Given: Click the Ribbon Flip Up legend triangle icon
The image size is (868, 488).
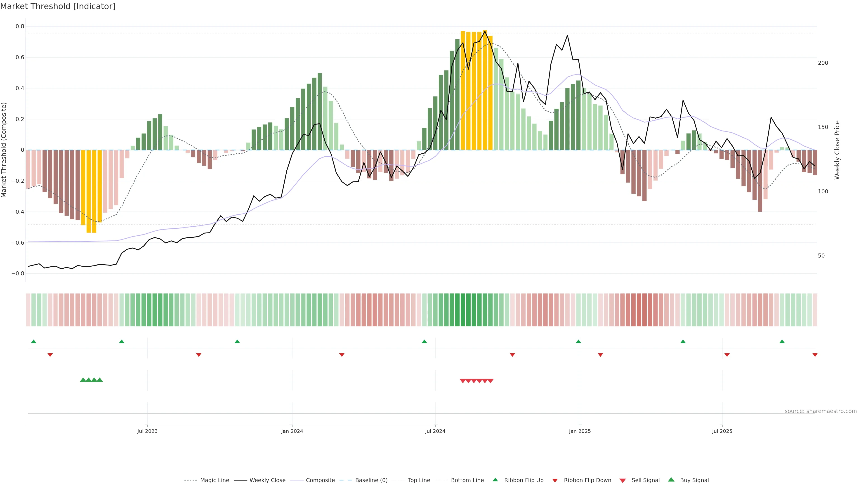Looking at the screenshot, I should click(495, 480).
